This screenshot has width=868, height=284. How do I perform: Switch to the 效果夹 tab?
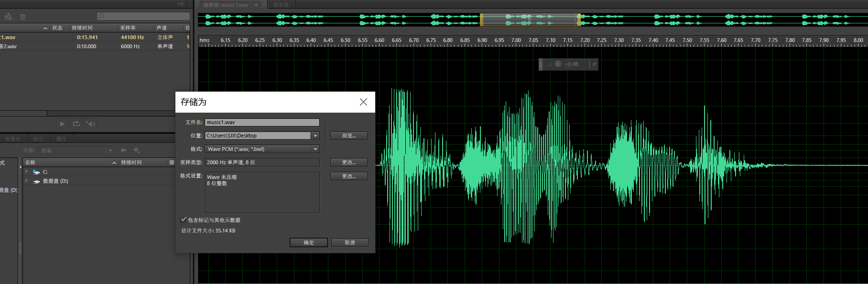13,139
